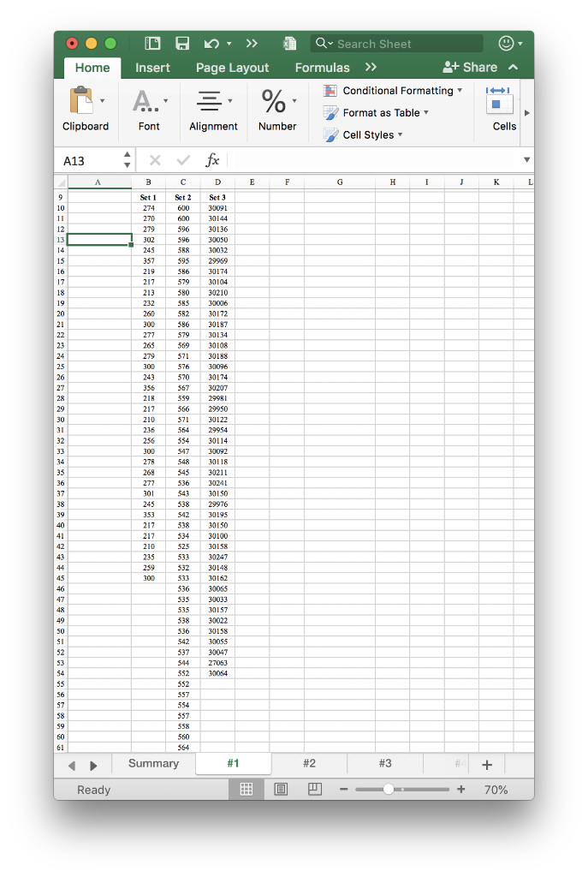588x877 pixels.
Task: Click the zoom in plus button
Action: (461, 789)
